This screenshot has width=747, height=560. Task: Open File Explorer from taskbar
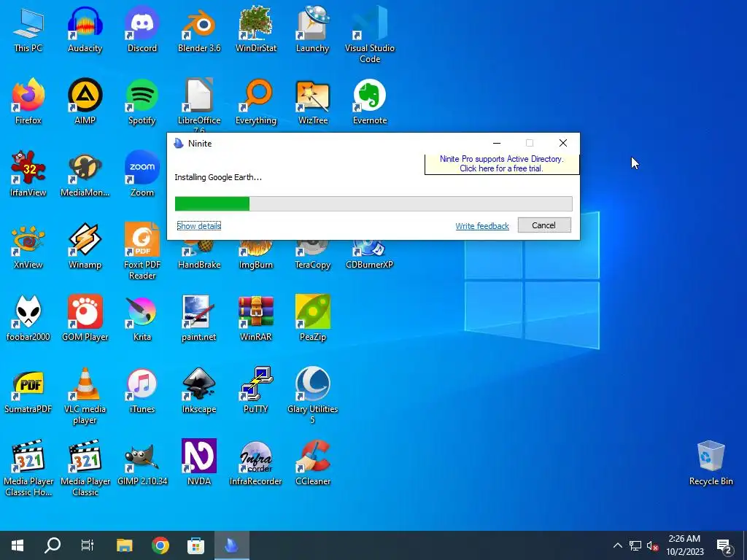point(124,545)
